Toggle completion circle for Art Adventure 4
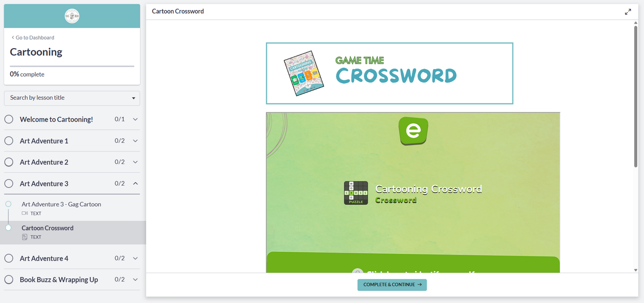The height and width of the screenshot is (303, 644). [x=9, y=258]
